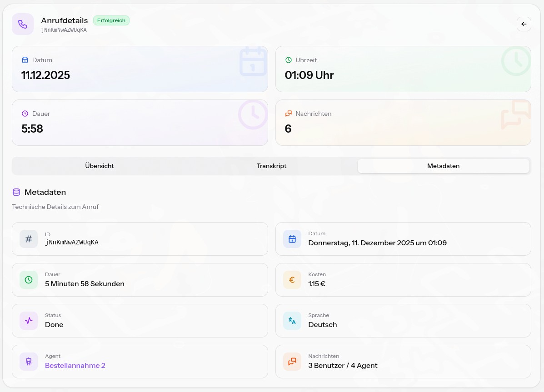The image size is (544, 392).
Task: Click the phone icon beside Anrufdetails heading
Action: click(23, 24)
